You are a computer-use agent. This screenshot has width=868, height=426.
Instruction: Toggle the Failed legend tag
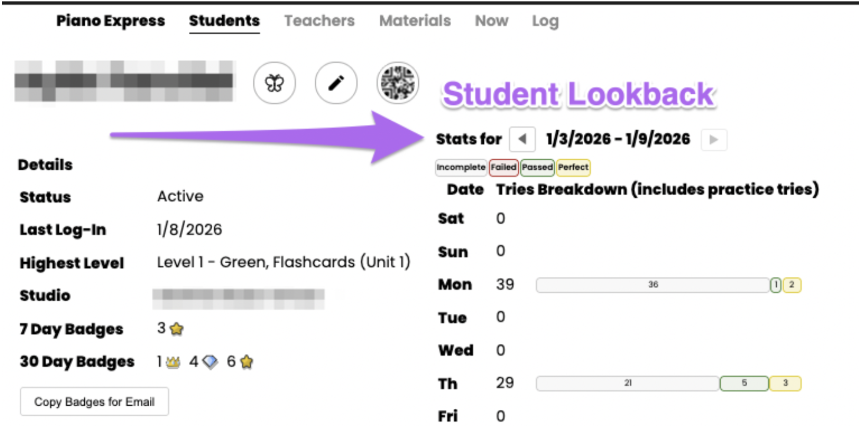(x=504, y=167)
